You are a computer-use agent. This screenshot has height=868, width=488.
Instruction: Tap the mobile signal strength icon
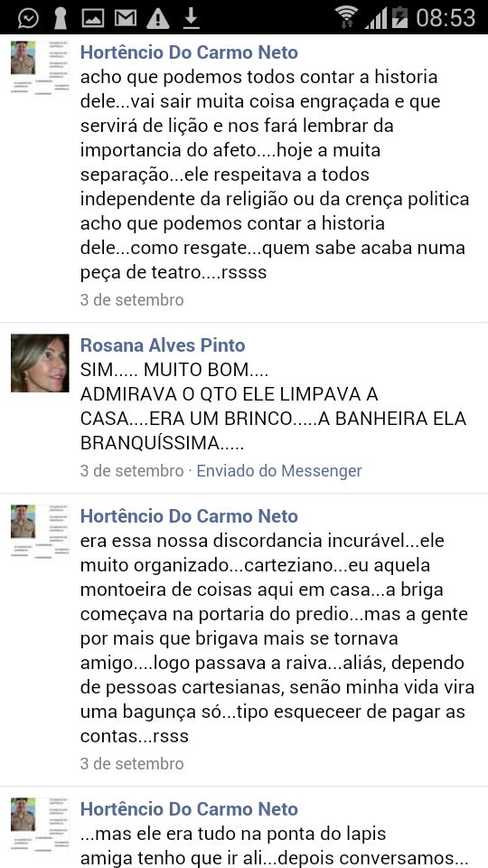(376, 18)
